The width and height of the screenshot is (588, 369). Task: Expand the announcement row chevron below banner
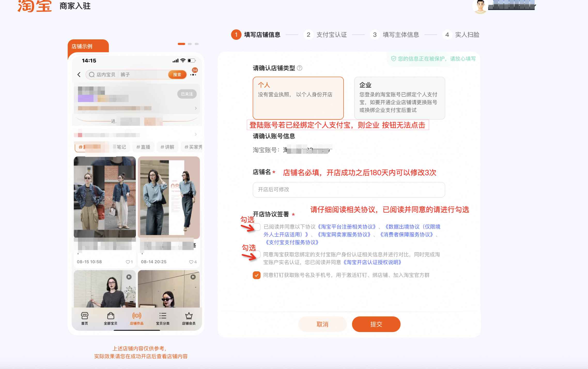(x=196, y=134)
